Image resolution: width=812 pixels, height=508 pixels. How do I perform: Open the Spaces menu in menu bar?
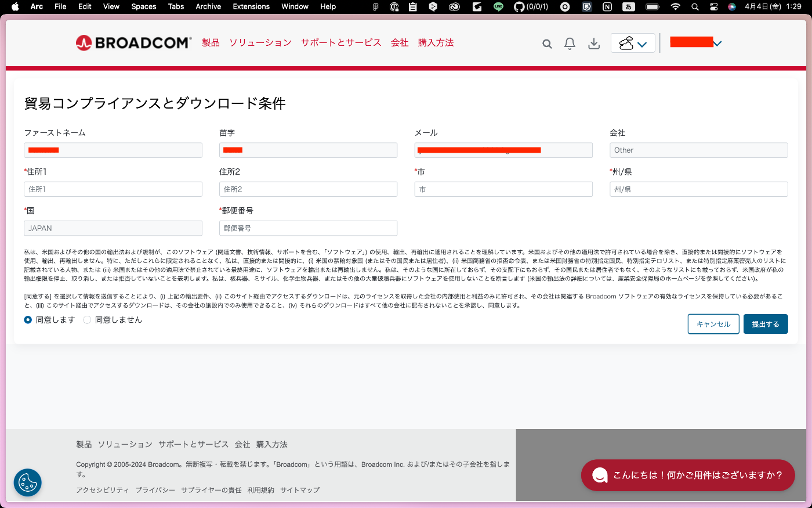(144, 6)
